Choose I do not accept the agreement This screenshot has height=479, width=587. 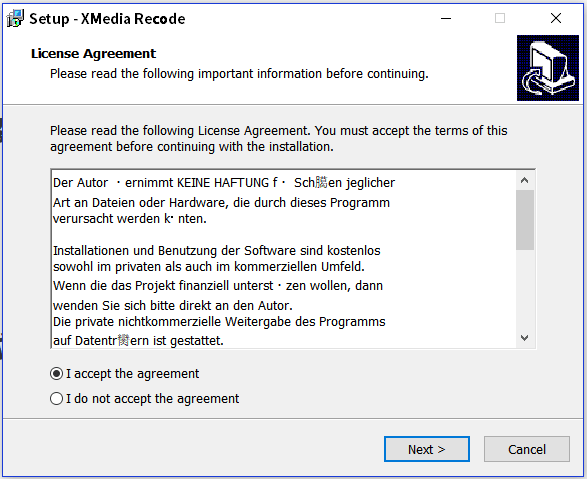(145, 399)
